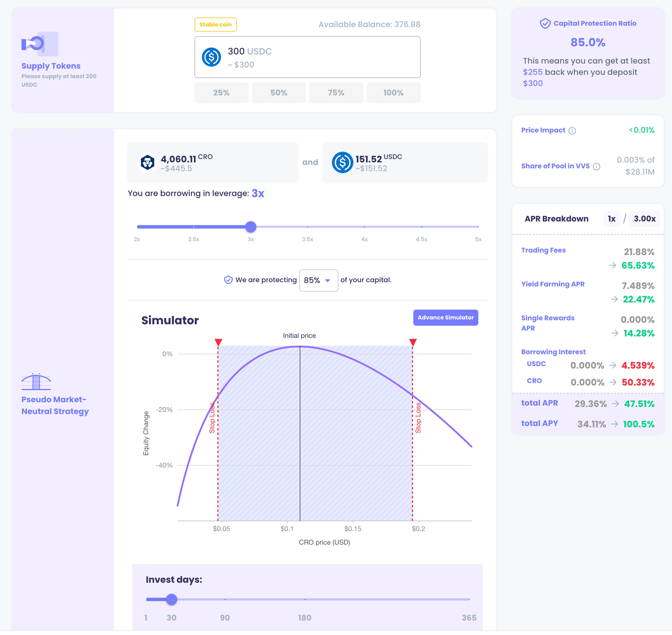Switch APR breakdown to 3.00x
The width and height of the screenshot is (672, 635).
click(644, 219)
